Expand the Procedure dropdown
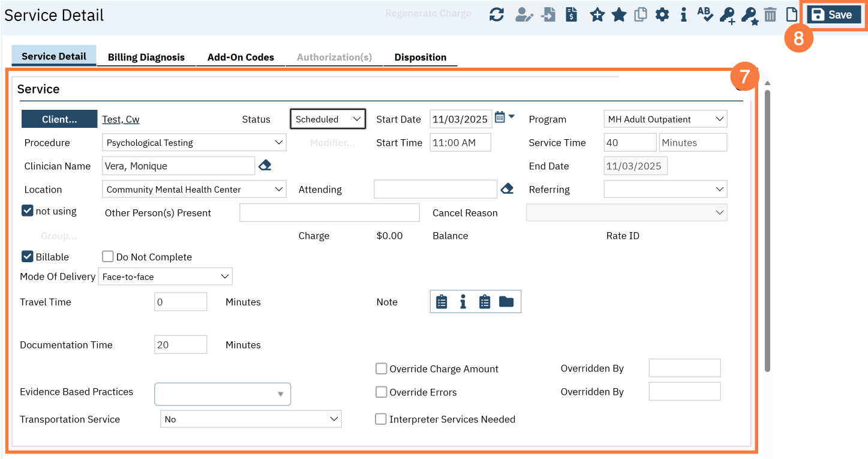This screenshot has height=459, width=868. pos(194,143)
